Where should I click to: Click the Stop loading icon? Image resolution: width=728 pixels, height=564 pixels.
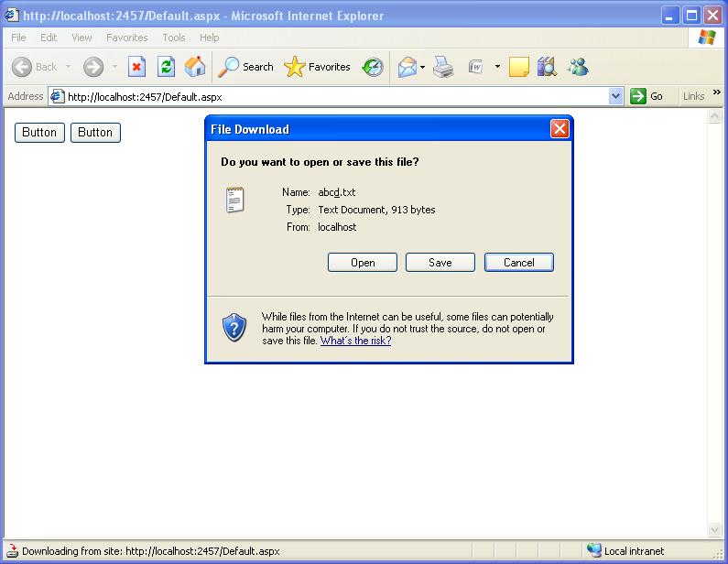pyautogui.click(x=136, y=67)
